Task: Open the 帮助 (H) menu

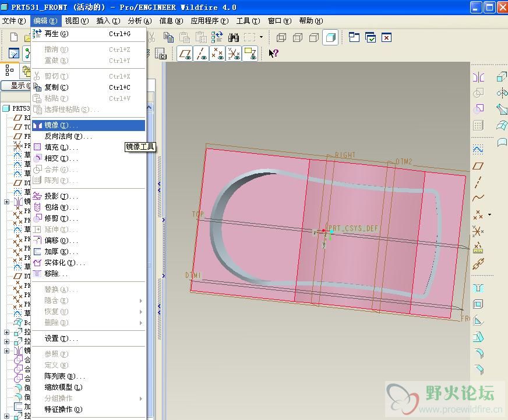Action: click(x=311, y=21)
